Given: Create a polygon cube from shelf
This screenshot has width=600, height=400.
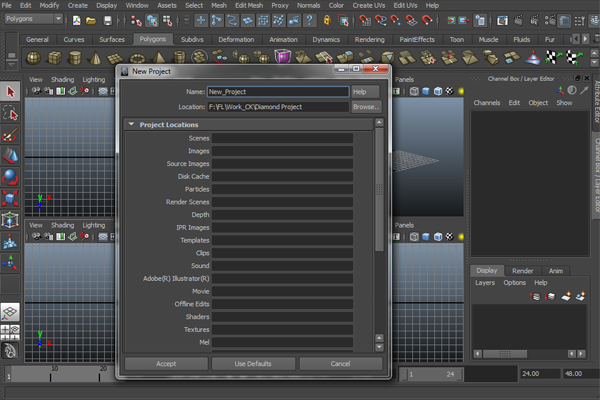Looking at the screenshot, I should tap(54, 58).
